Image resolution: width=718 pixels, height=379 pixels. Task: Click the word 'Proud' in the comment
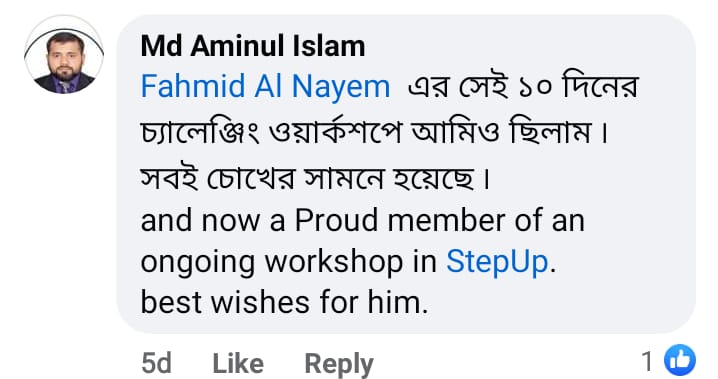[336, 220]
